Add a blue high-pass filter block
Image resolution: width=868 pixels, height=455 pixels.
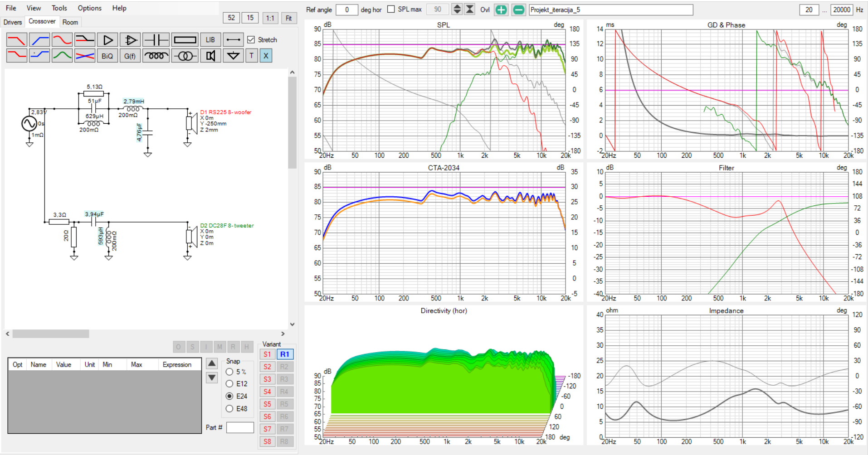[x=39, y=40]
